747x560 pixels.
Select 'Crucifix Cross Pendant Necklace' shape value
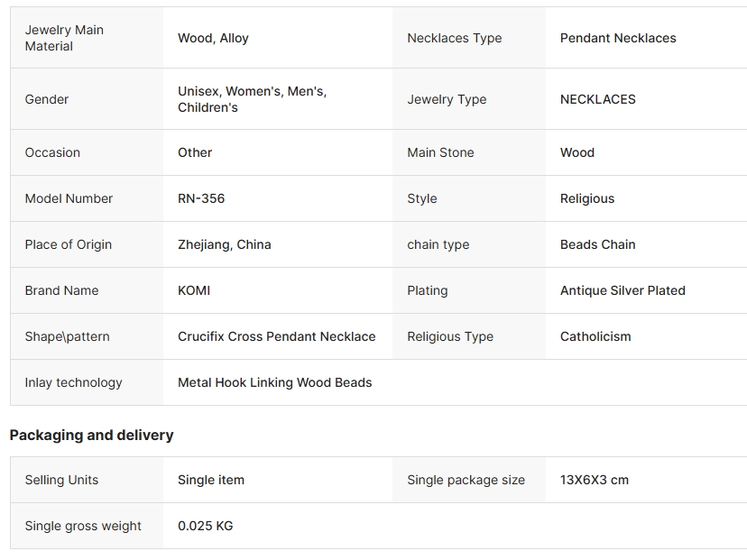[276, 336]
